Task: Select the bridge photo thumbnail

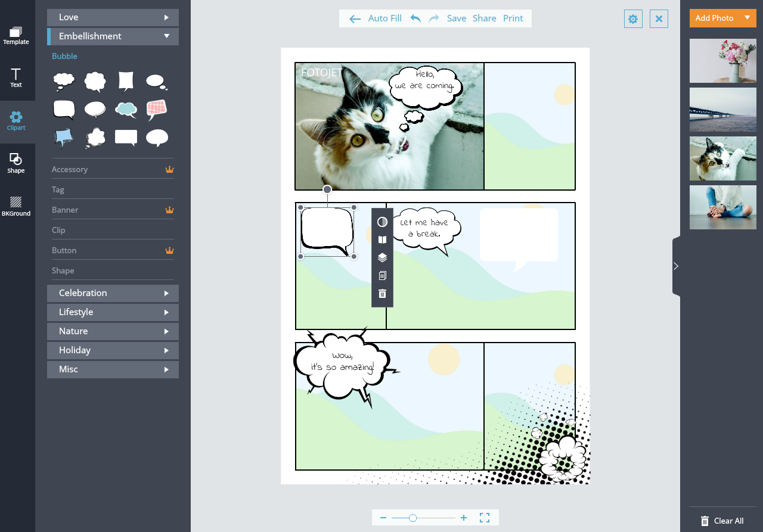Action: 723,110
